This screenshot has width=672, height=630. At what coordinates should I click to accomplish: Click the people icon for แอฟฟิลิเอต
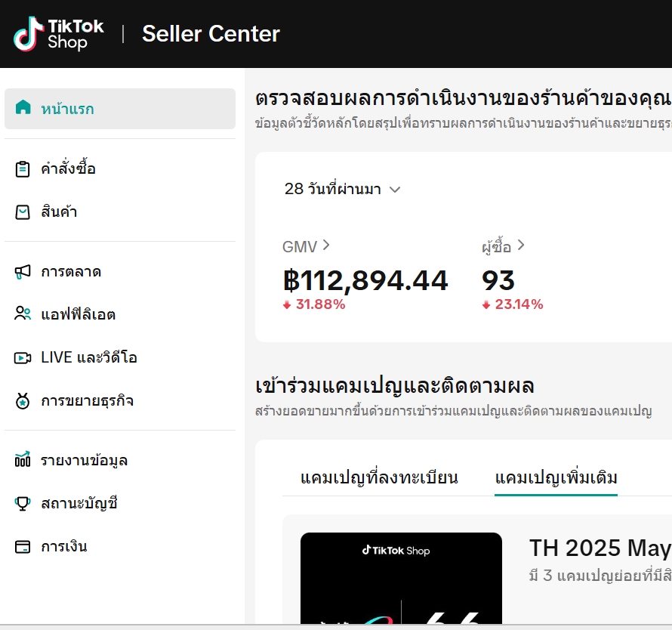[23, 313]
